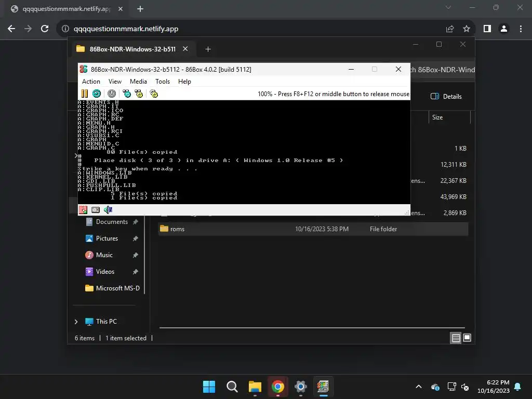Click the 86Box app icon in title bar

(84, 69)
